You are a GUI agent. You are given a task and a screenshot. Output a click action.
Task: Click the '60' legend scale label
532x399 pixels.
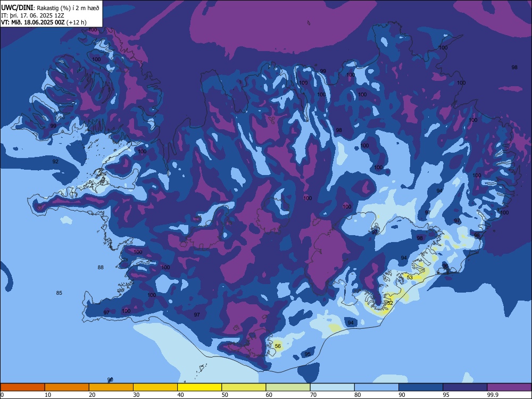(269, 395)
